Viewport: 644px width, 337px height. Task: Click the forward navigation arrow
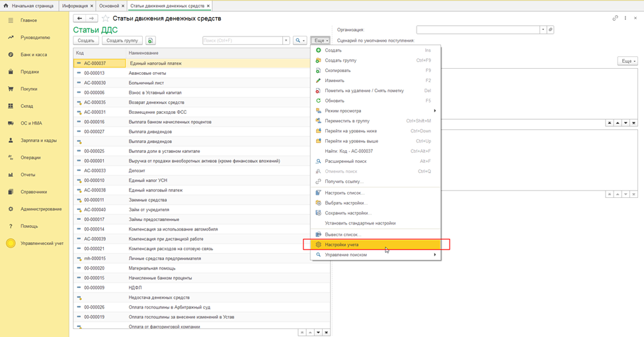click(x=92, y=19)
